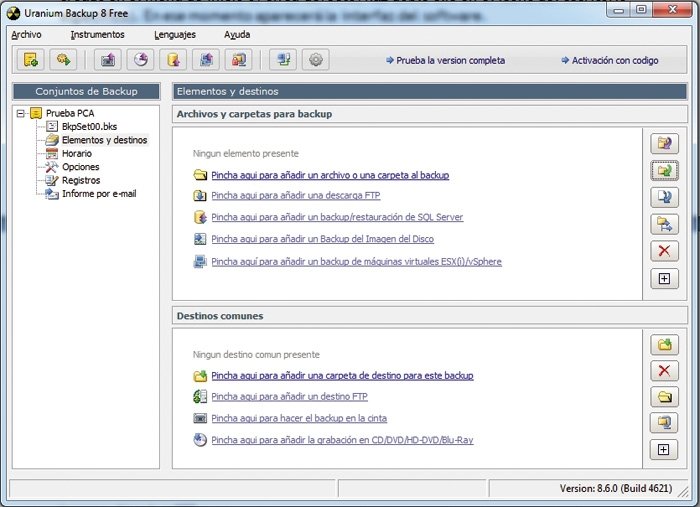Open the Archivo menu
The image size is (700, 507).
(26, 35)
